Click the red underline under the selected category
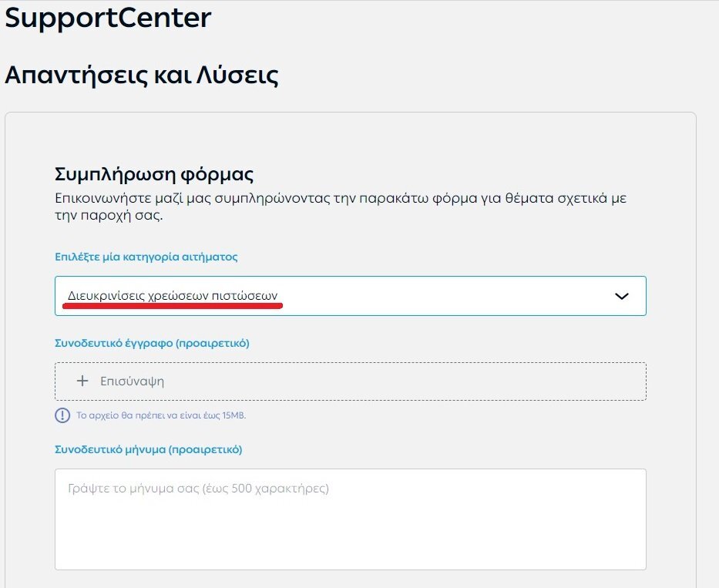 coord(173,305)
